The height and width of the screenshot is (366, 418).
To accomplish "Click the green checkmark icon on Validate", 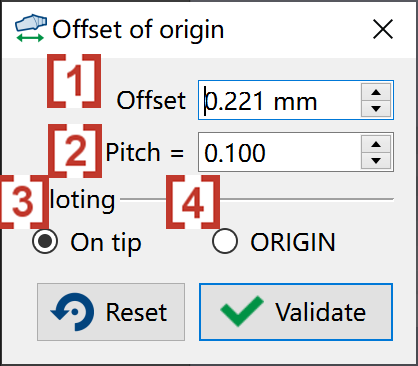I will point(242,311).
